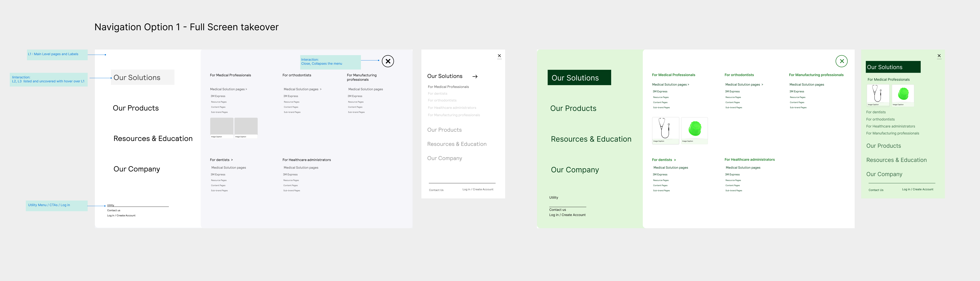Open For orthodontists heading in gray desktop menu

tap(297, 75)
